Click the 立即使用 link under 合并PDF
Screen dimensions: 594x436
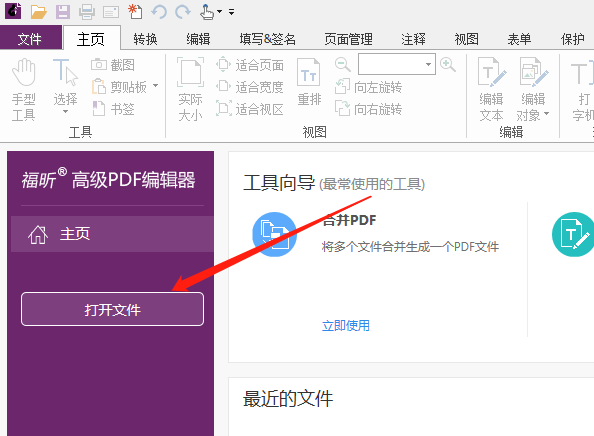(x=345, y=325)
